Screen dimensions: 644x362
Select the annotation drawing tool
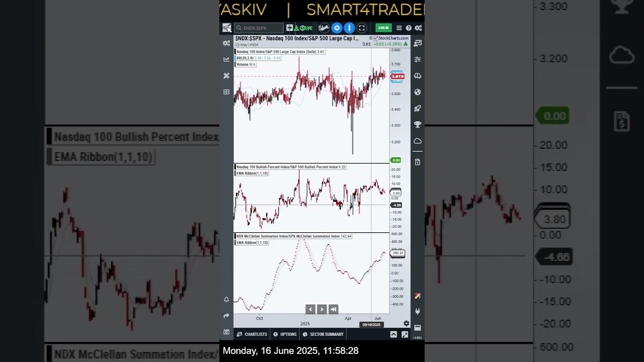pos(324,28)
